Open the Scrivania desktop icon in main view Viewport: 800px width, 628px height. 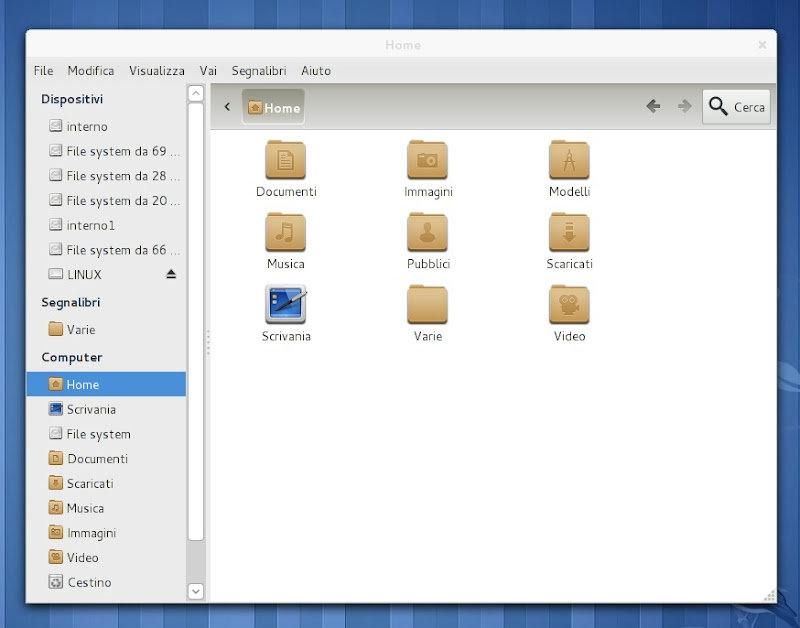(x=285, y=304)
